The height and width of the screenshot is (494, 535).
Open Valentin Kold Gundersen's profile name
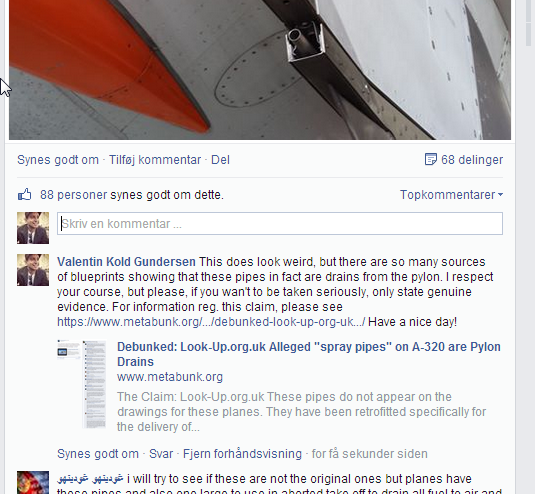tap(126, 262)
